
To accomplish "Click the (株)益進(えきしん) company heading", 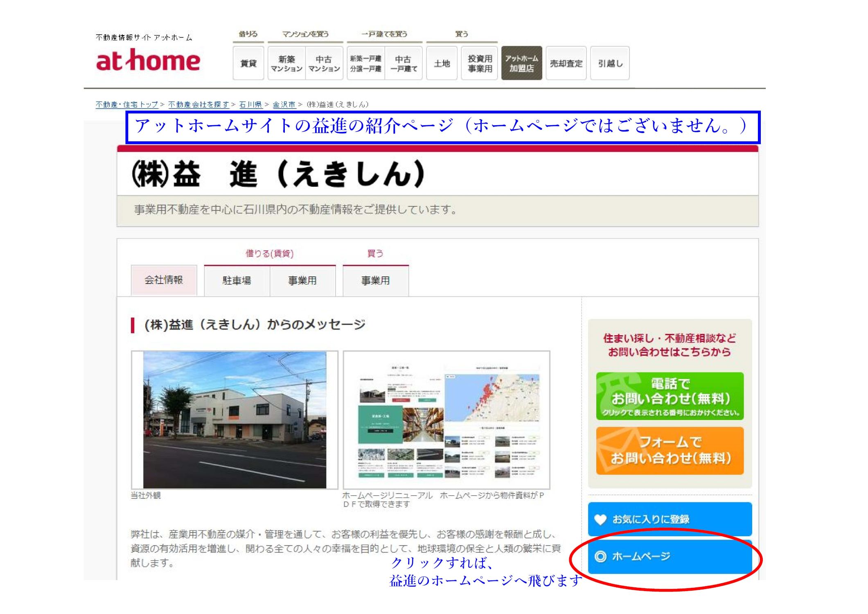I will (x=278, y=174).
